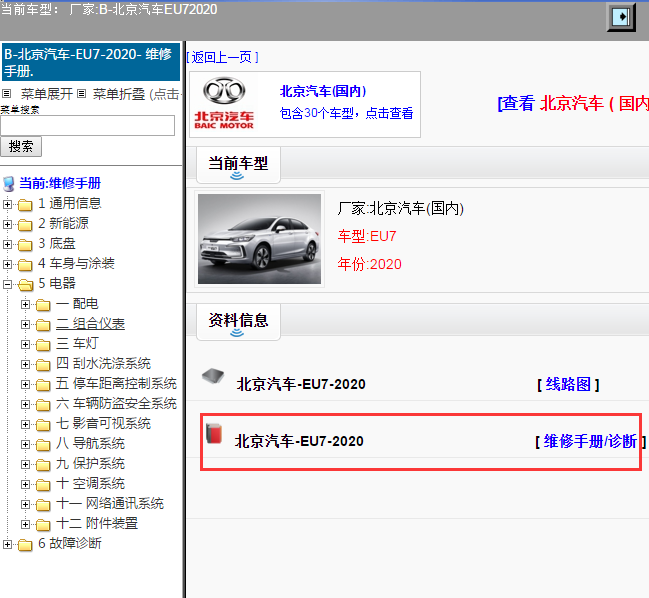
Task: Click the red repair manual book icon
Action: pos(214,433)
